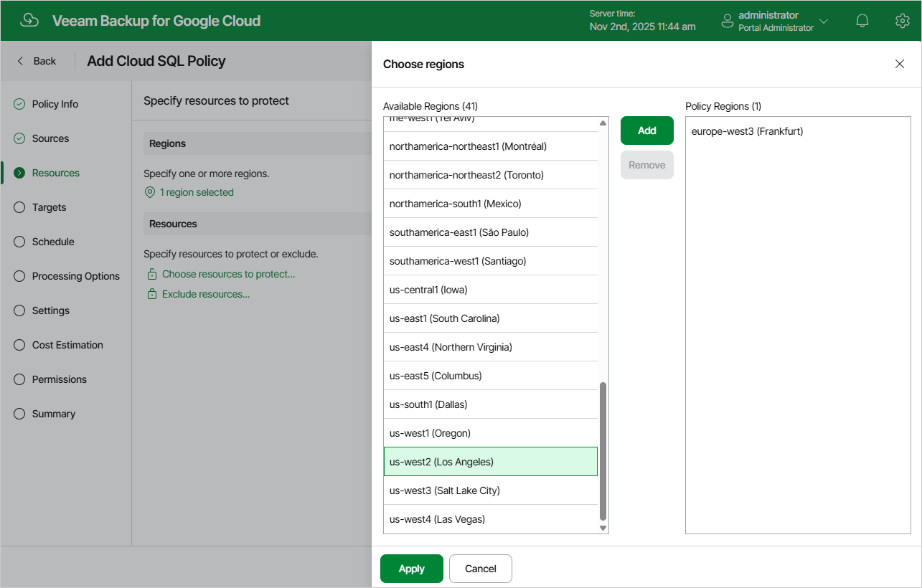Screen dimensions: 922x588
Task: Go to the Policy Info step
Action: click(55, 104)
